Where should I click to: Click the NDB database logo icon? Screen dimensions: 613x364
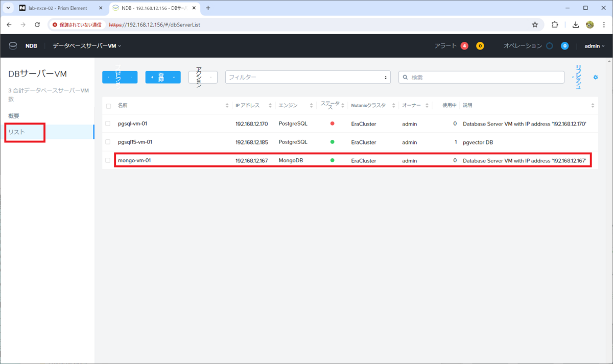(x=13, y=46)
